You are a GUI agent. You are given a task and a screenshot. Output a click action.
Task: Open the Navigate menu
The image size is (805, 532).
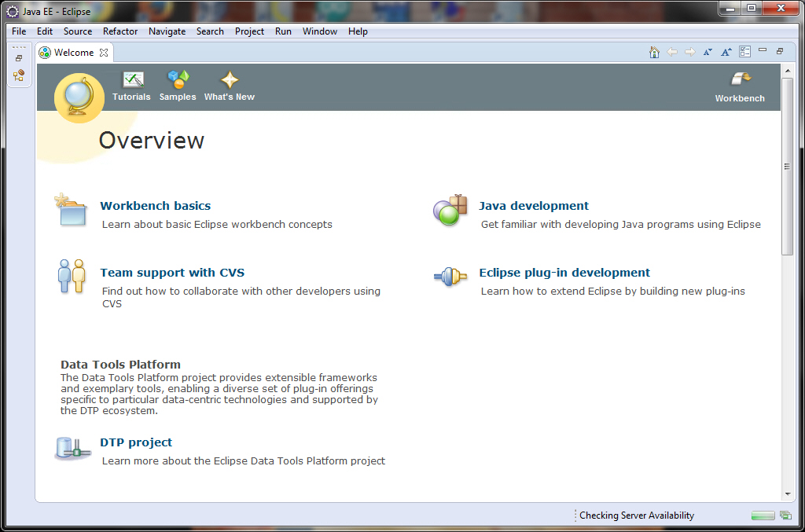(167, 31)
